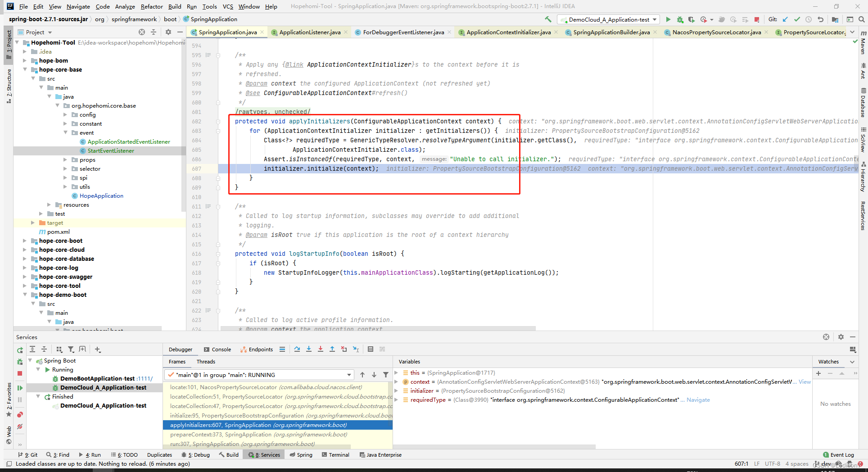This screenshot has height=472, width=868.
Task: Commit changes using the green checkmark
Action: [x=797, y=19]
